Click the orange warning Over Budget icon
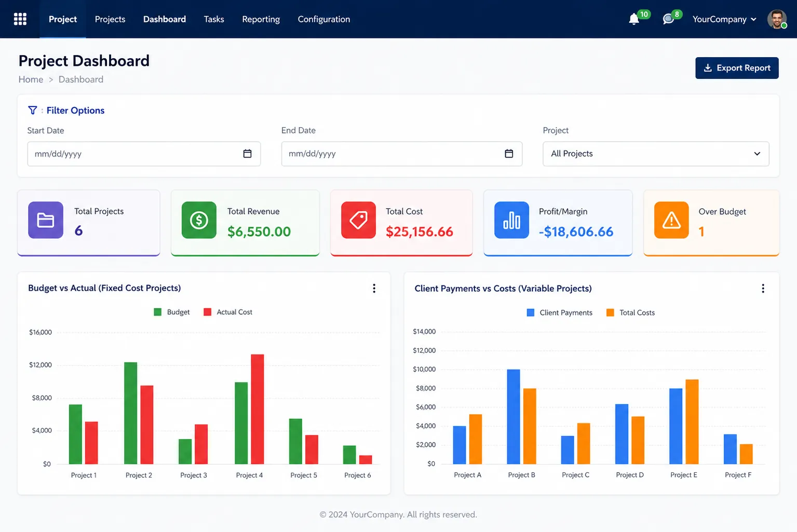This screenshot has width=797, height=532. pos(671,220)
